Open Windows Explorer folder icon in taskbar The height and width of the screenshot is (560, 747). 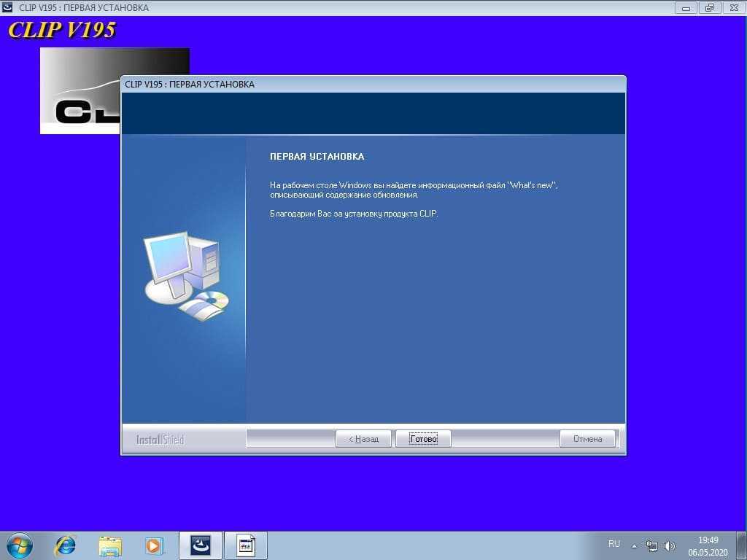(110, 545)
